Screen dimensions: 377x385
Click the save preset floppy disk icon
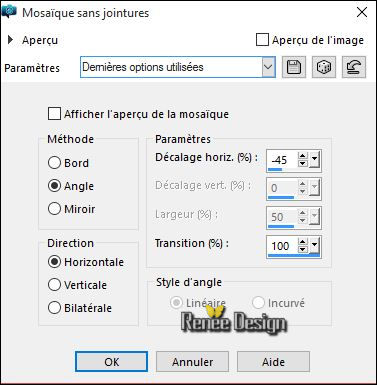[x=294, y=67]
